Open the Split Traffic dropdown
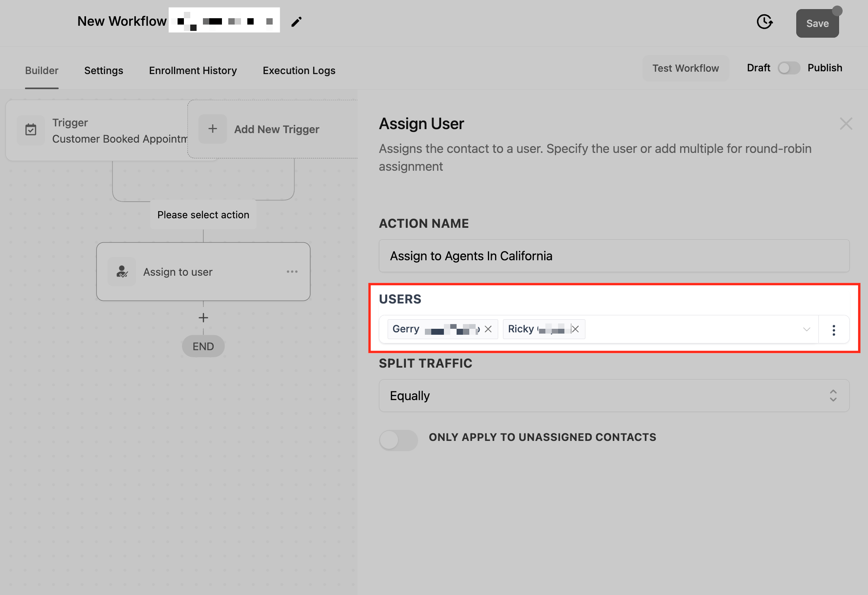Screen dimensions: 868x595 point(614,395)
